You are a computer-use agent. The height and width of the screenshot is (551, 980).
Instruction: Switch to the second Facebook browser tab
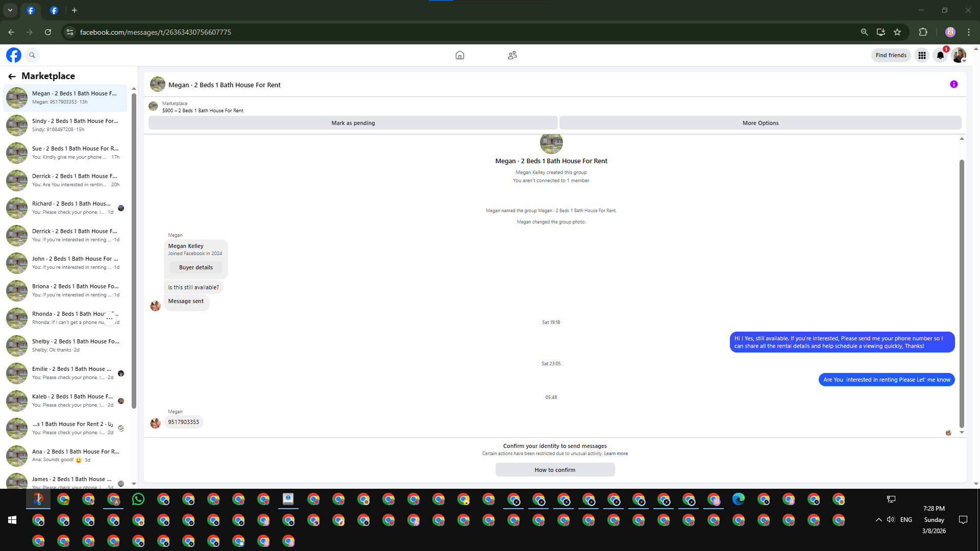54,10
